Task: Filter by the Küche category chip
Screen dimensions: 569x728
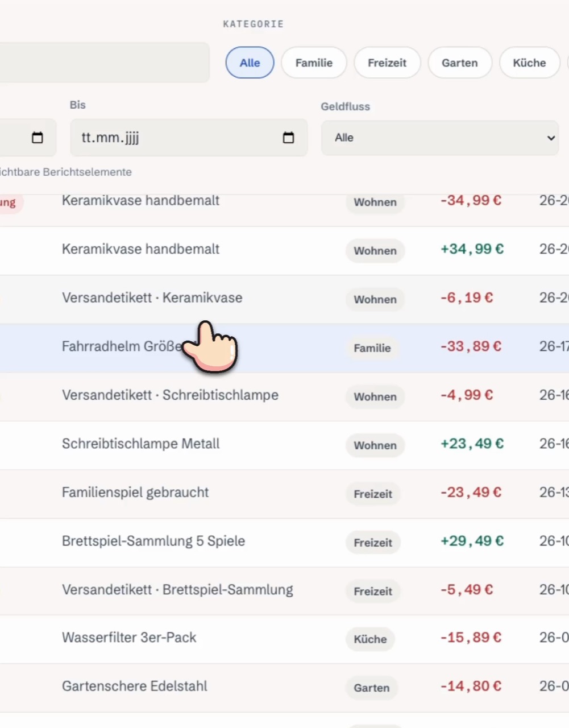Action: (529, 63)
